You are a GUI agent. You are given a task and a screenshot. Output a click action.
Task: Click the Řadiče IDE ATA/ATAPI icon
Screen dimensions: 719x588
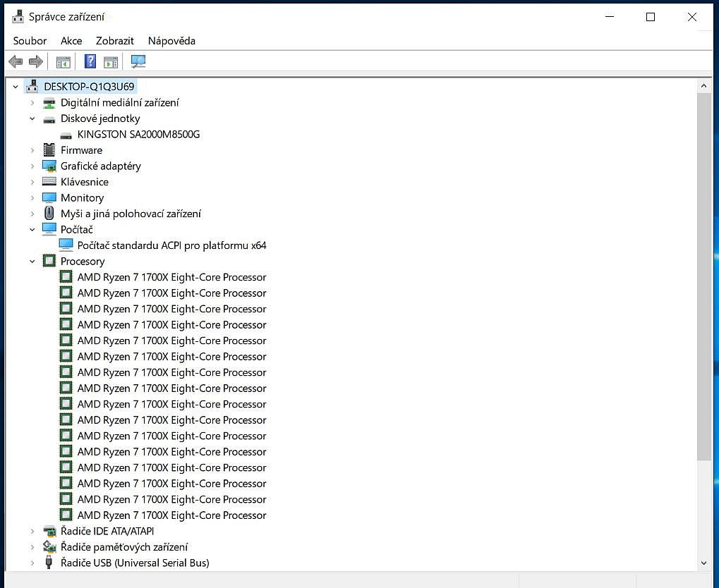coord(49,531)
